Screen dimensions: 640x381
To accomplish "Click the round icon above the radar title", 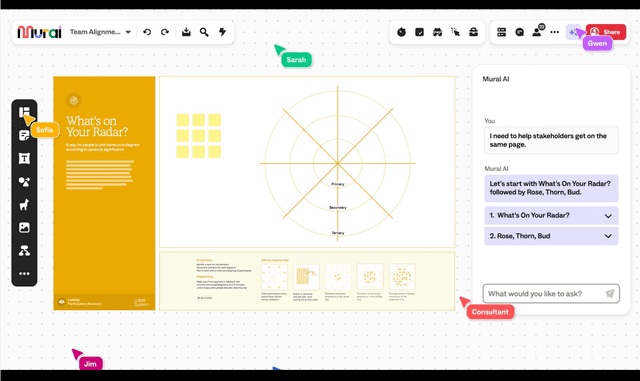I will coord(74,100).
